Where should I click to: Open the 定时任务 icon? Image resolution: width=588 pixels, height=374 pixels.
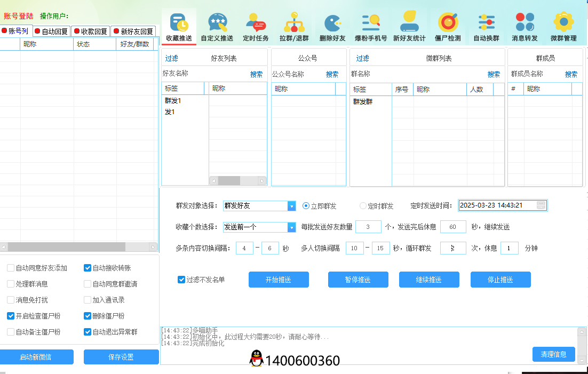[256, 27]
